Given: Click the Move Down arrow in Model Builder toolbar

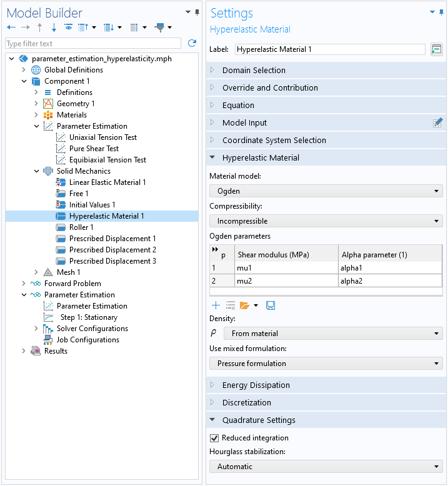Looking at the screenshot, I should click(x=54, y=27).
